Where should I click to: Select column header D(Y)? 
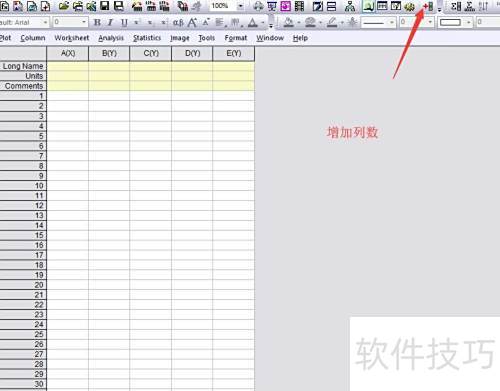coord(192,53)
